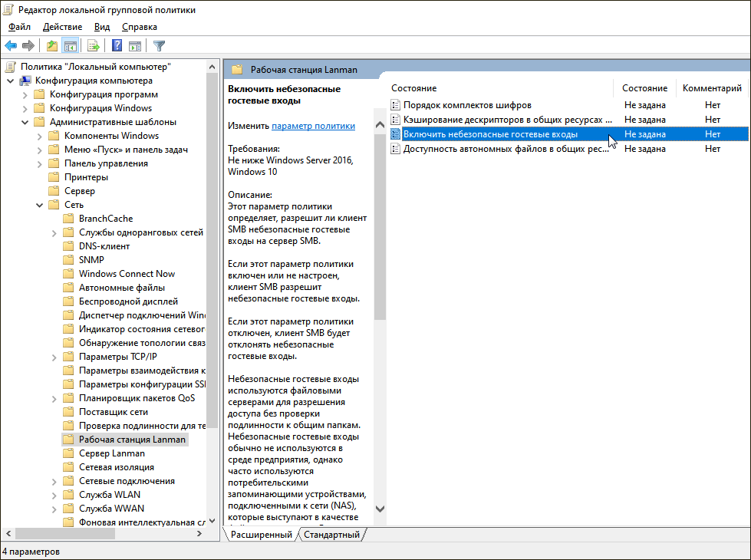Go up one level with folder icon

coord(51,45)
